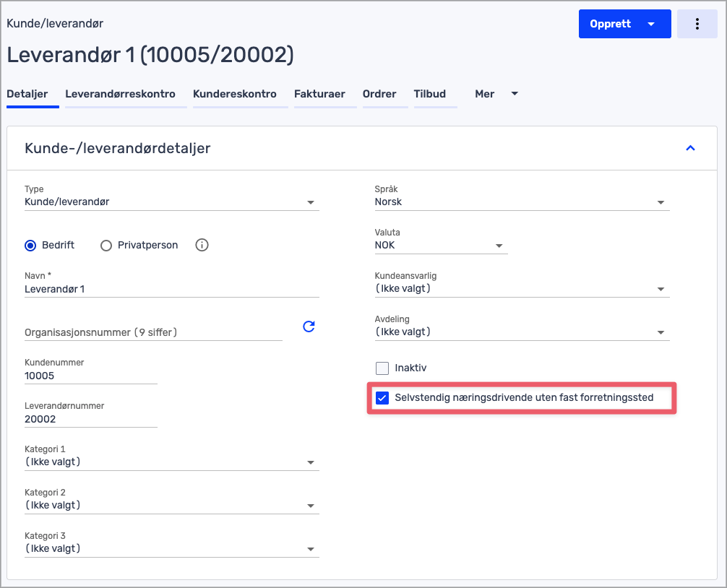727x588 pixels.
Task: Open the Fakturaer tab
Action: tap(319, 94)
